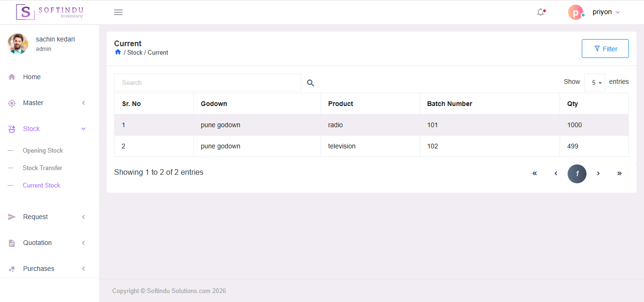Open Stock Transfer from the sidebar
The width and height of the screenshot is (644, 302).
[42, 168]
